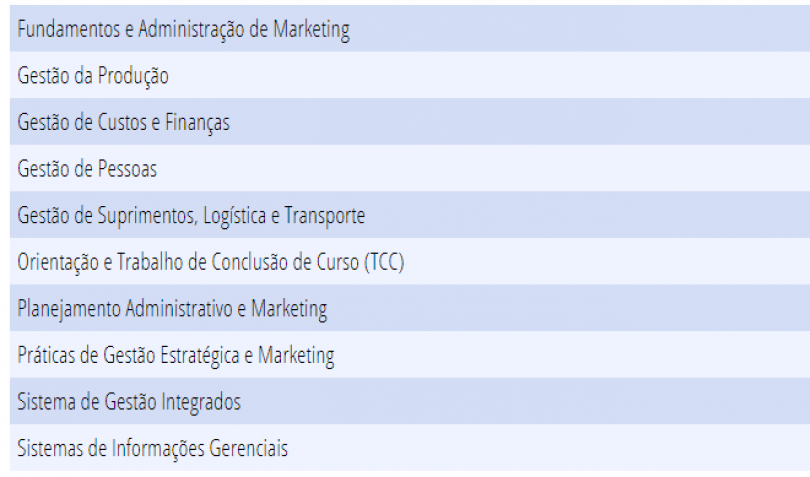The image size is (810, 477).
Task: Click the word Produção in second row
Action: click(x=133, y=76)
